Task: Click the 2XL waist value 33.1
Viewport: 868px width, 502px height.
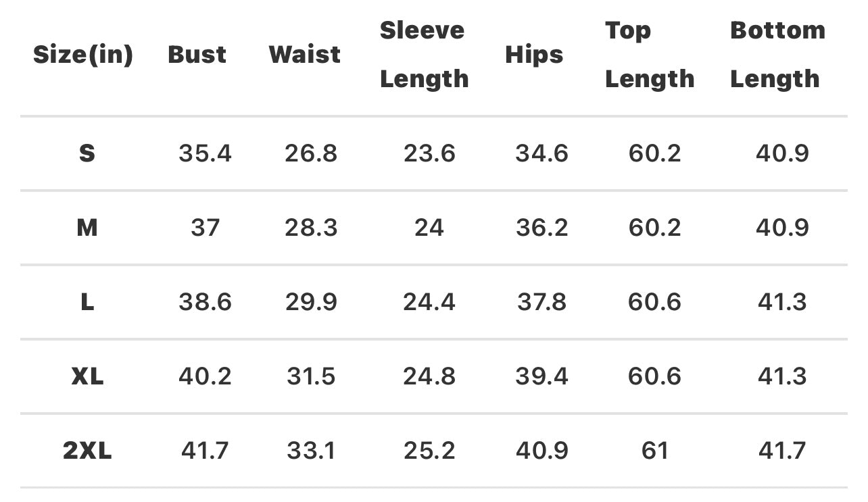Action: 311,451
